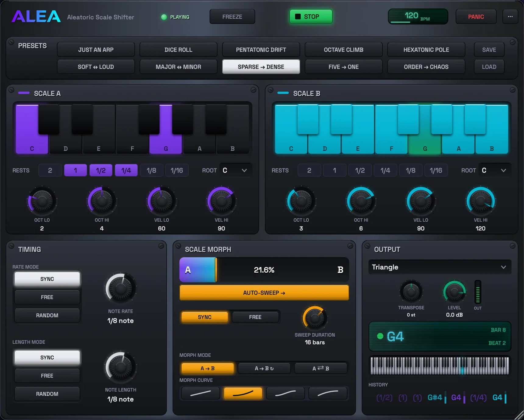Viewport: 524px width, 420px height.
Task: Set morph sync mode to Free
Action: [x=255, y=317]
